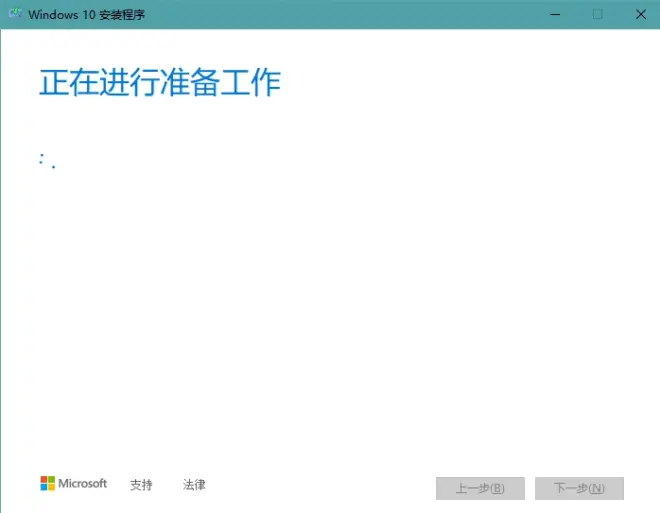Viewport: 660px width, 513px height.
Task: Click the greyed-out maximize button
Action: point(598,14)
